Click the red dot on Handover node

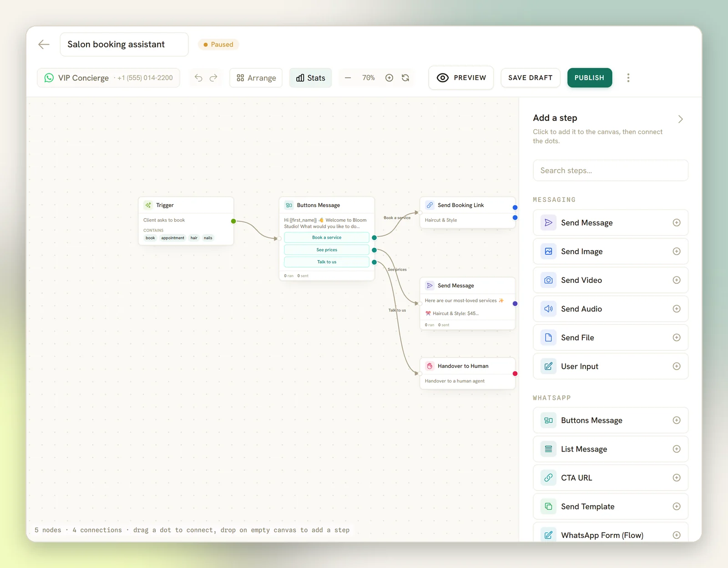tap(515, 374)
